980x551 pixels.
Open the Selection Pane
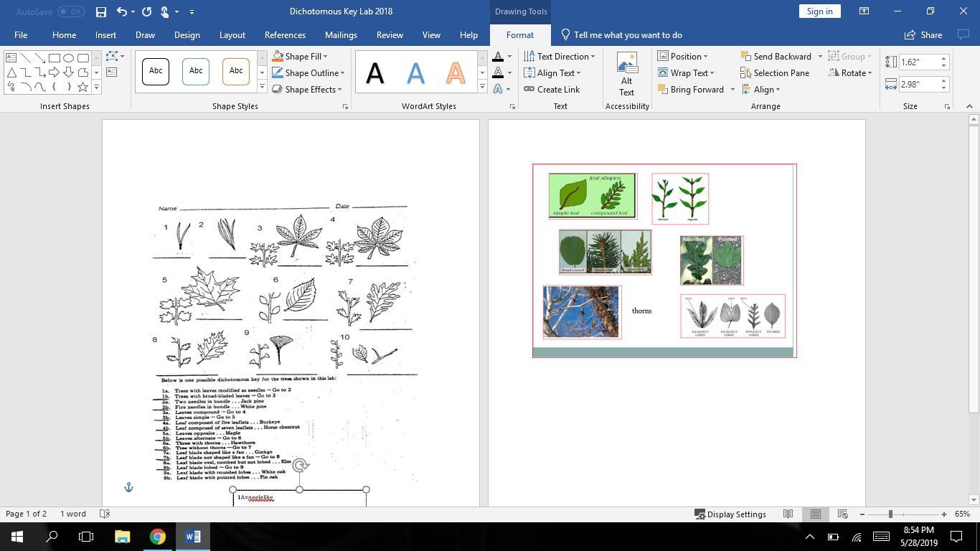tap(775, 73)
